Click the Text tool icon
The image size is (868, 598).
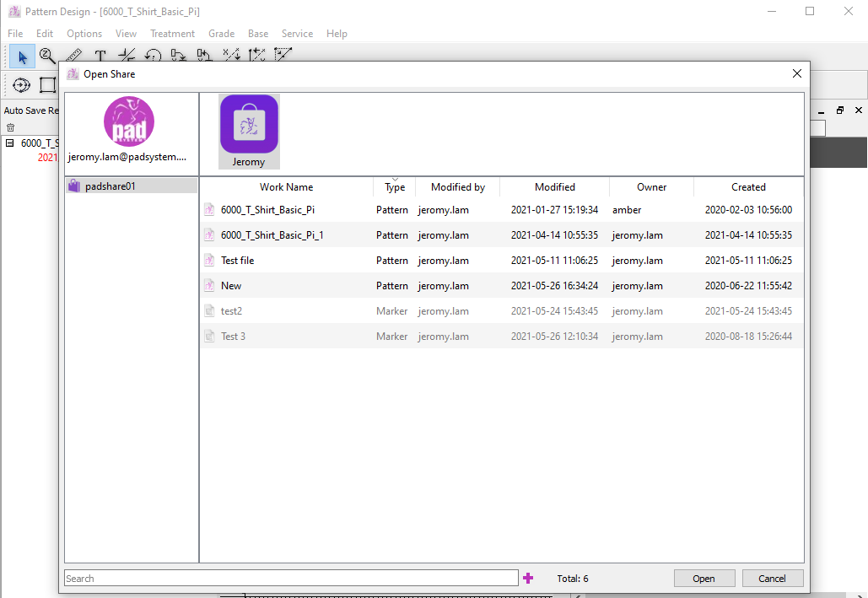tap(100, 57)
